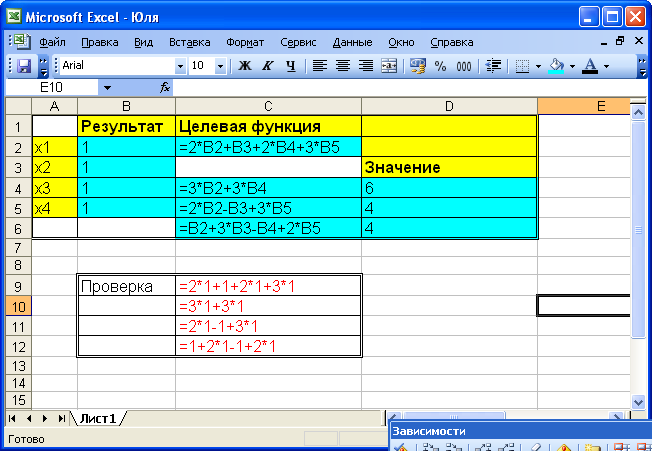This screenshot has width=652, height=451.
Task: Expand the font color palette arrow
Action: pos(606,66)
